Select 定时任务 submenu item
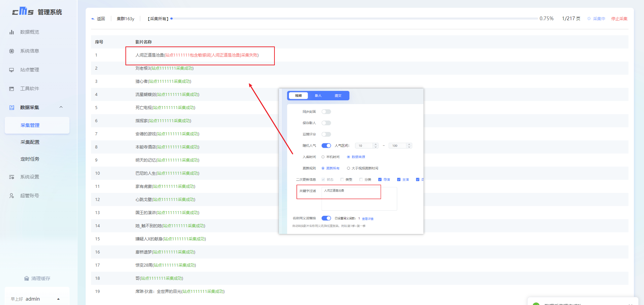 pos(30,159)
